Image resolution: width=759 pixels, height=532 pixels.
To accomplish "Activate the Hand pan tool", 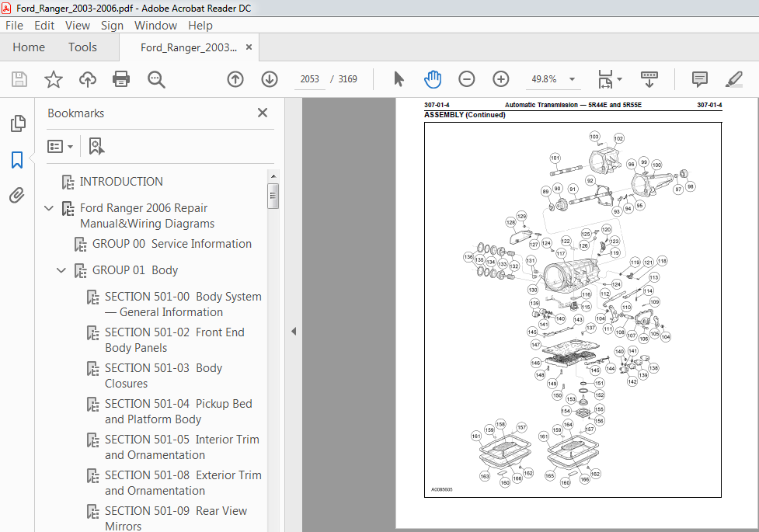I will point(432,79).
